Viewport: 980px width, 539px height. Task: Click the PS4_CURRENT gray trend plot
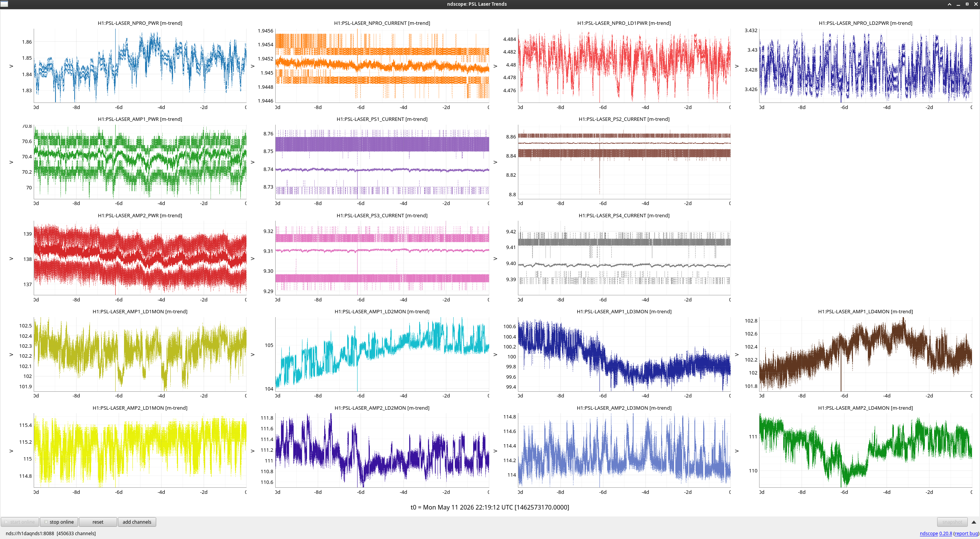point(624,258)
